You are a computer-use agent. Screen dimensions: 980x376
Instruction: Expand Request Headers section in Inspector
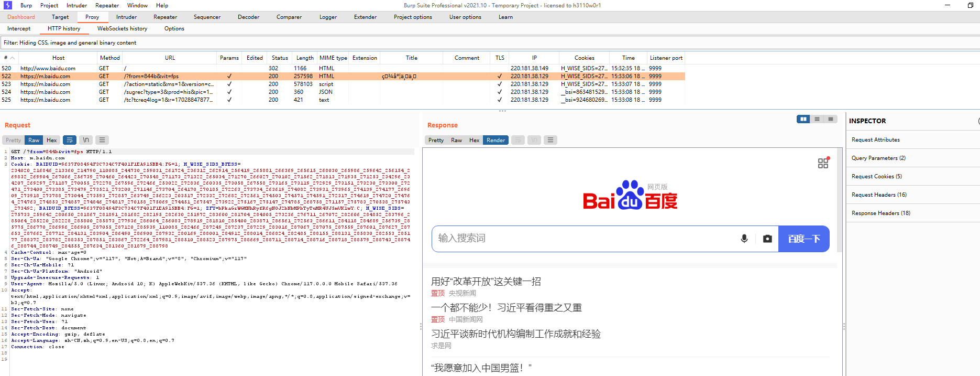tap(879, 195)
